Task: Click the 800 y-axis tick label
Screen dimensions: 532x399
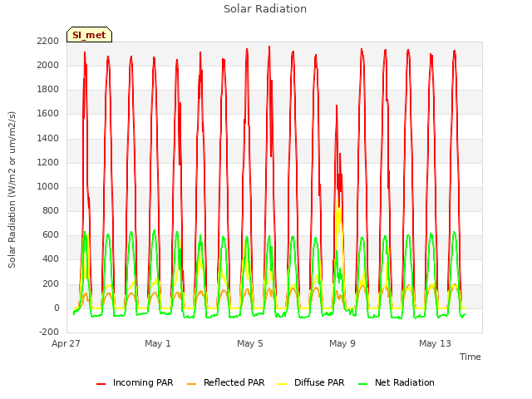Action: pyautogui.click(x=51, y=210)
